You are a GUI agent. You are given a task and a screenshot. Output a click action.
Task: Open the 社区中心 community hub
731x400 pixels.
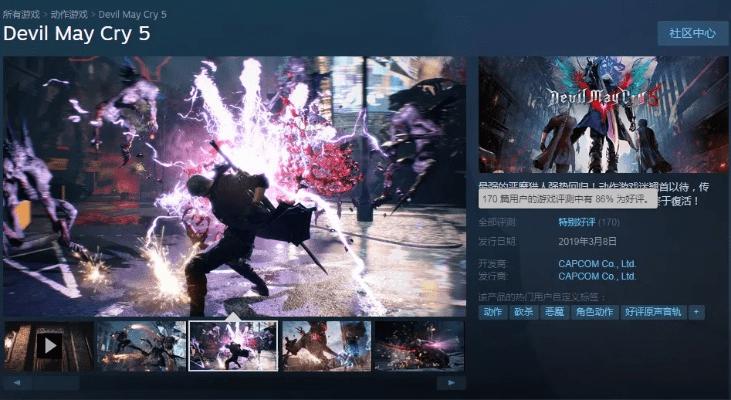coord(692,33)
